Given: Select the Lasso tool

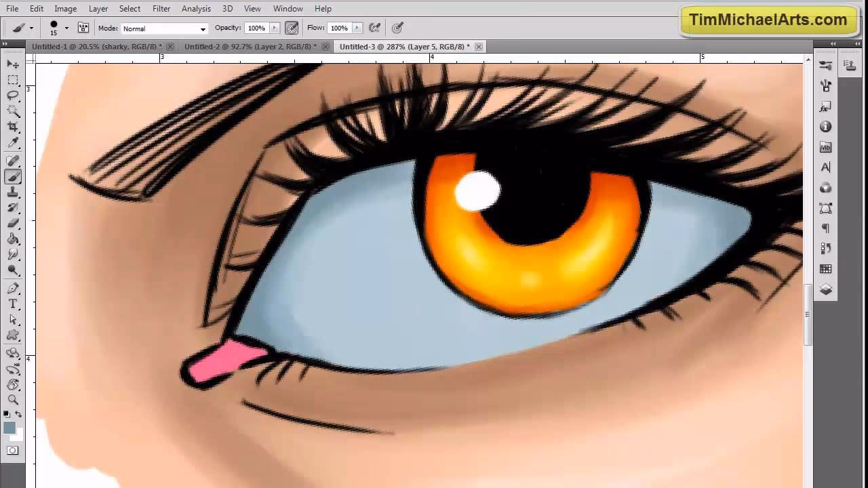Looking at the screenshot, I should click(13, 96).
